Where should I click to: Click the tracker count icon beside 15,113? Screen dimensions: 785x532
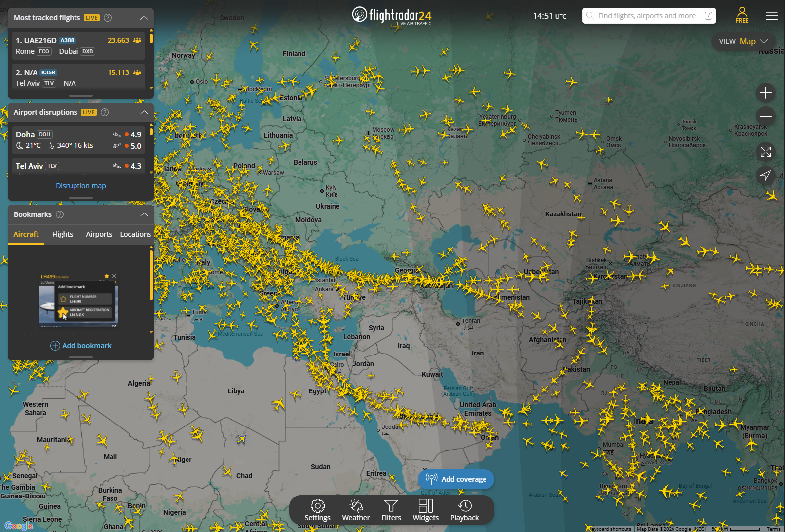tap(137, 72)
